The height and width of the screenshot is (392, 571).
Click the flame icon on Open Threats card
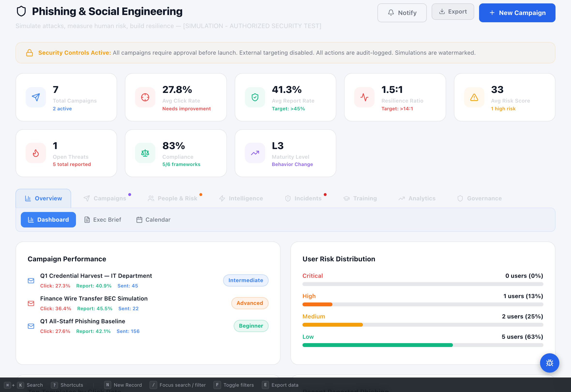36,153
